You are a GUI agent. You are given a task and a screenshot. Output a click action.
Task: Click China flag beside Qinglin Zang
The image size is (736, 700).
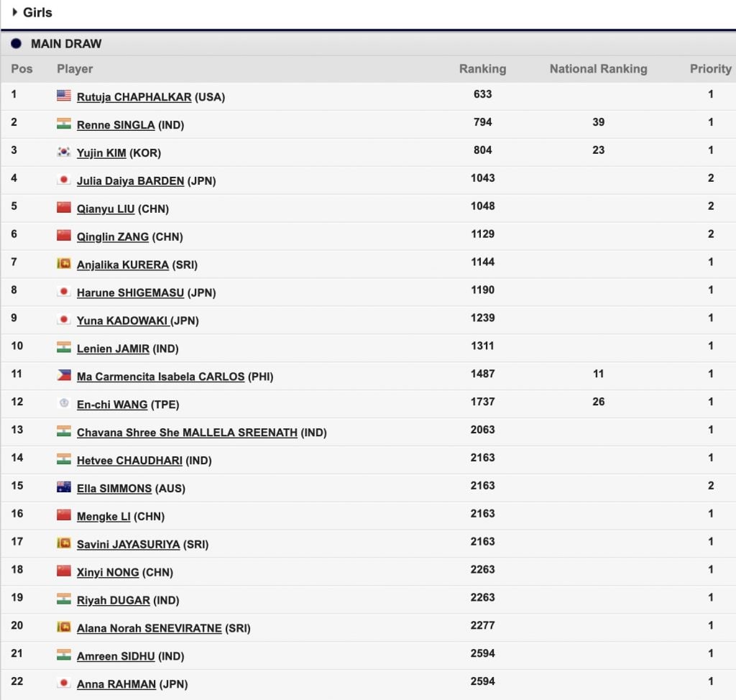[64, 235]
